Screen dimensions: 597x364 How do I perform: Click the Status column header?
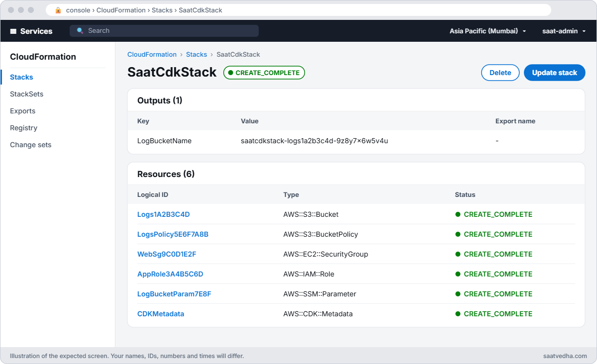tap(465, 194)
